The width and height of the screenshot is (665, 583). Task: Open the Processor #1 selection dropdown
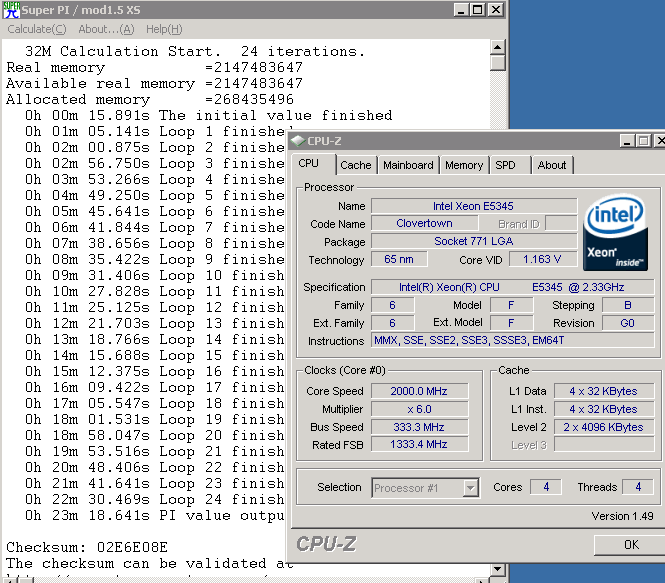tap(471, 488)
